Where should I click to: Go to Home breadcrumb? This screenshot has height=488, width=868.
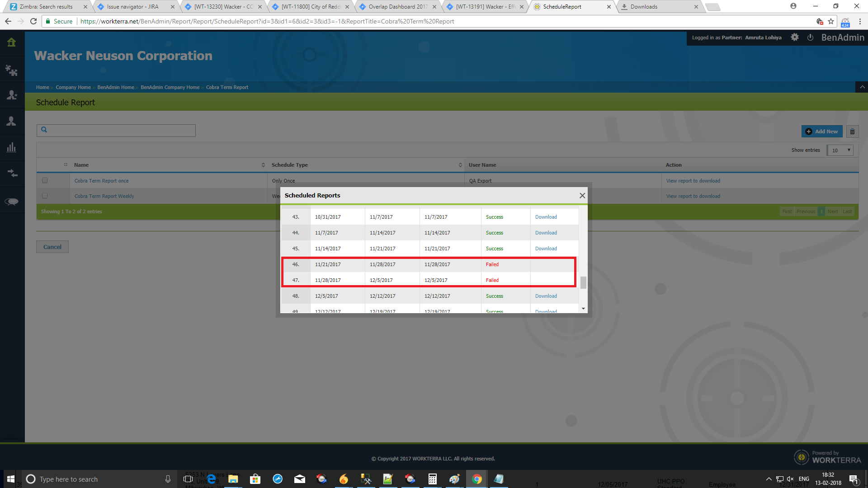(x=42, y=87)
